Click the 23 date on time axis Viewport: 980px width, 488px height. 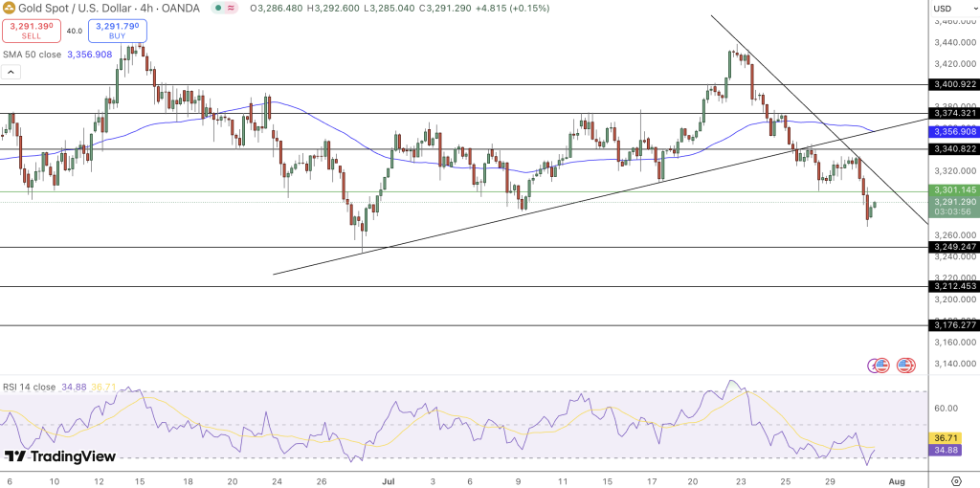pyautogui.click(x=740, y=481)
